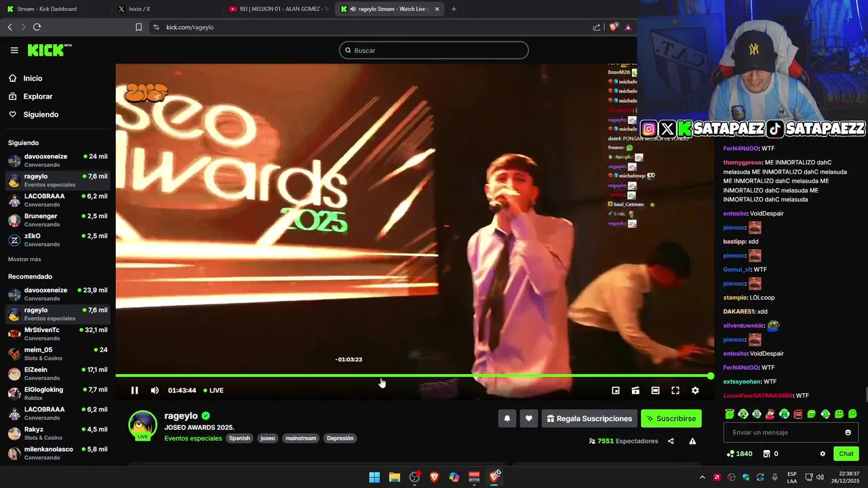Image resolution: width=868 pixels, height=488 pixels.
Task: Click the KICK logo
Action: [49, 50]
